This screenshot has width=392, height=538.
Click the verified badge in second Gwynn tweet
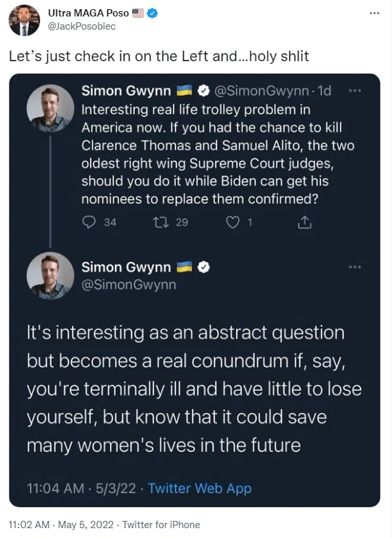click(x=204, y=267)
